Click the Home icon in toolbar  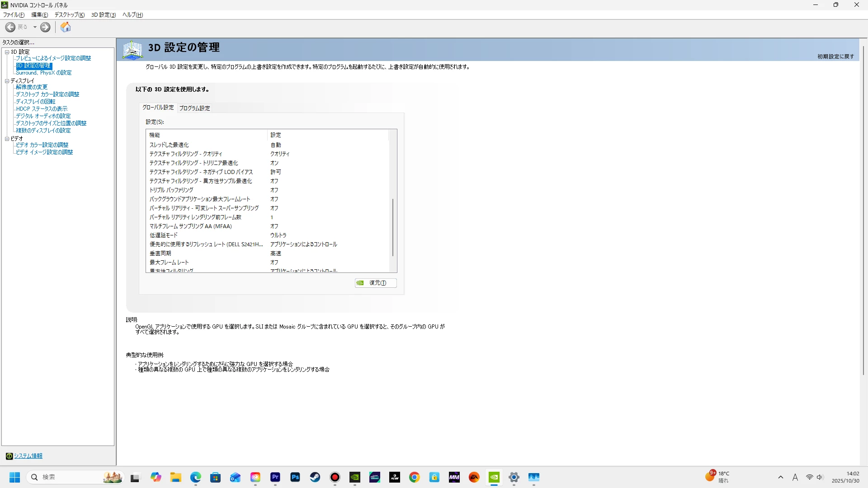(x=66, y=27)
